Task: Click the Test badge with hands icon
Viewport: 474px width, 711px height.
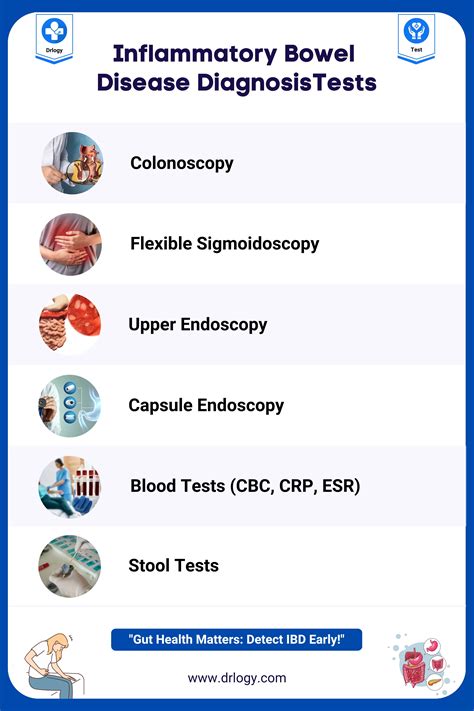Action: click(416, 38)
